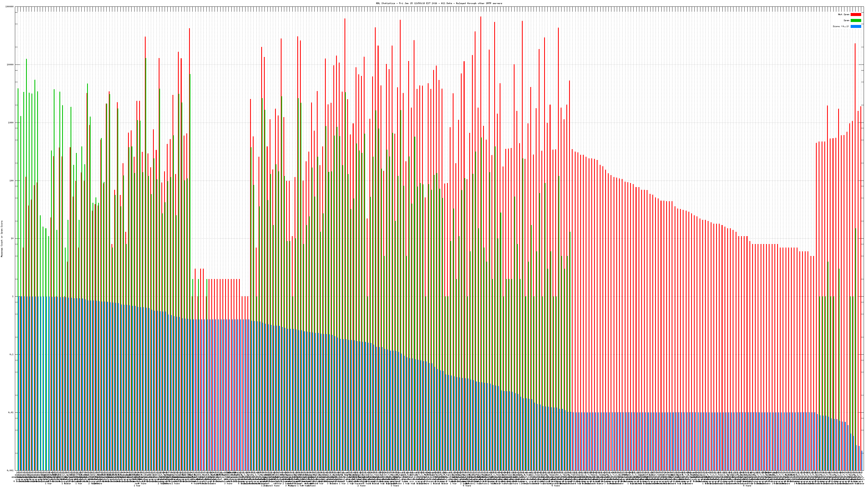This screenshot has height=488, width=868.
Task: Click the 0.1 y-axis tick label
Action: point(12,354)
